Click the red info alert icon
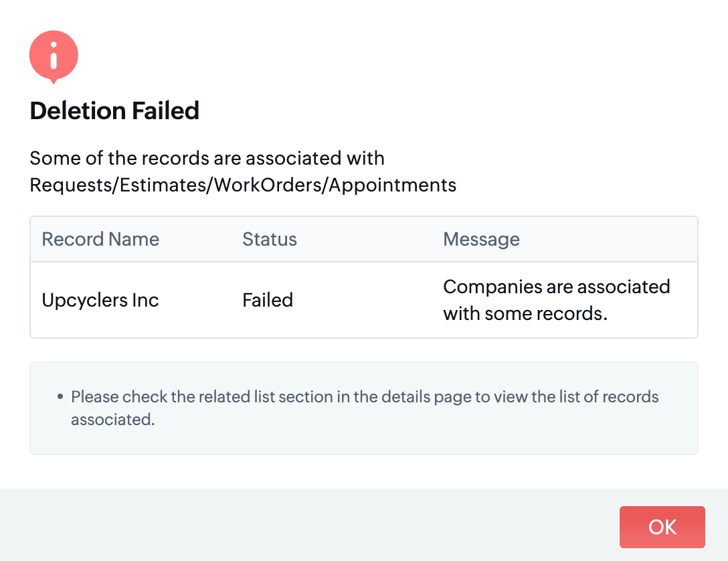The height and width of the screenshot is (561, 728). click(x=54, y=56)
